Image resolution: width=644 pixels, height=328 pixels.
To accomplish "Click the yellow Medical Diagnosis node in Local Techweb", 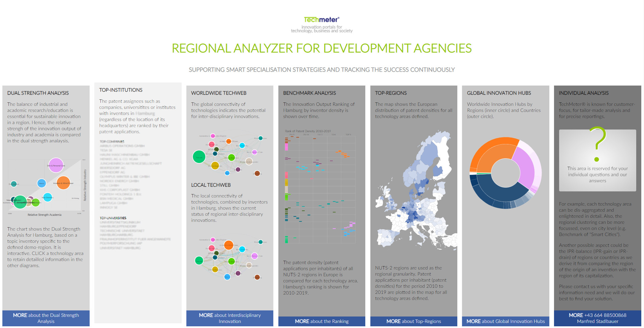I will pos(215,270).
